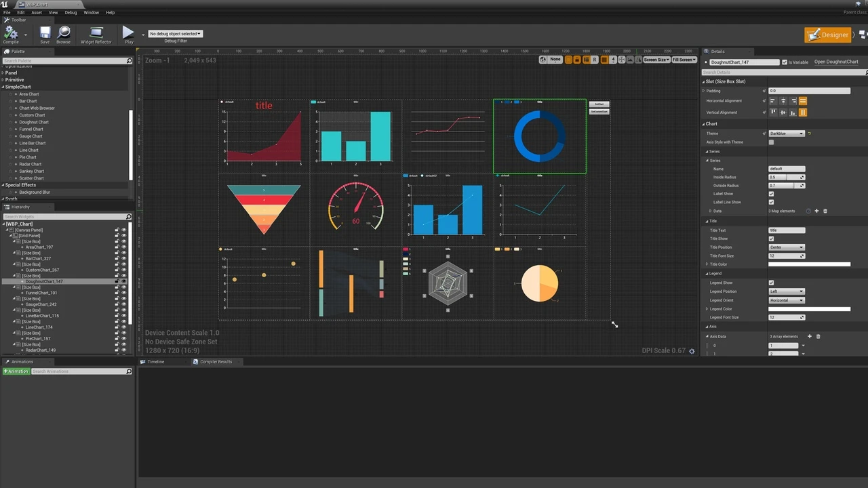Open the Theme dropdown showing Darkblue

point(787,134)
